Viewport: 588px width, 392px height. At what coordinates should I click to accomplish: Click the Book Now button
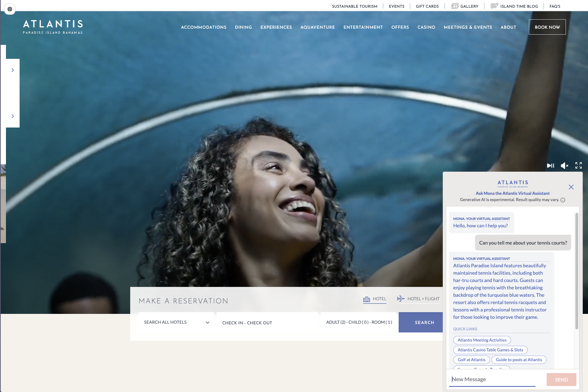[x=547, y=27]
